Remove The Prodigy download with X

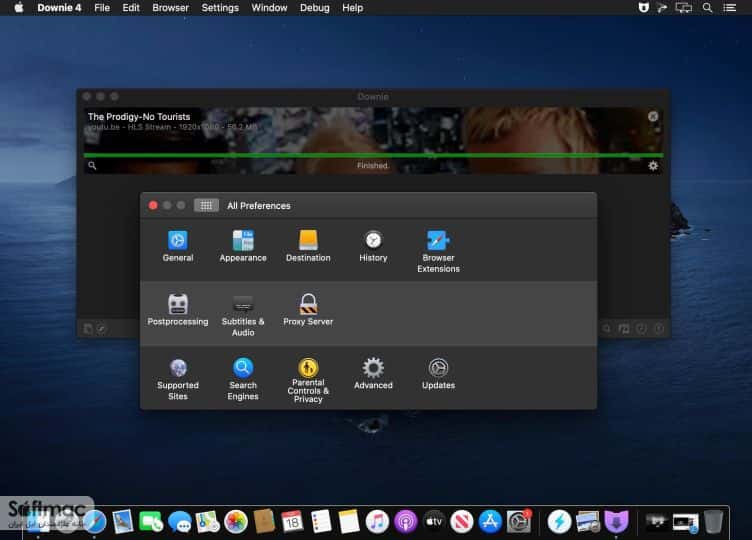tap(653, 116)
